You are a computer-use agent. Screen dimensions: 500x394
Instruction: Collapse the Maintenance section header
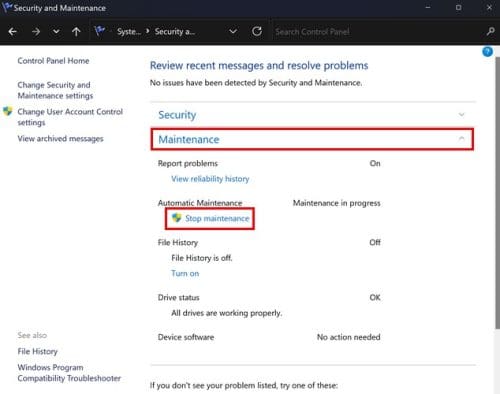pos(312,139)
